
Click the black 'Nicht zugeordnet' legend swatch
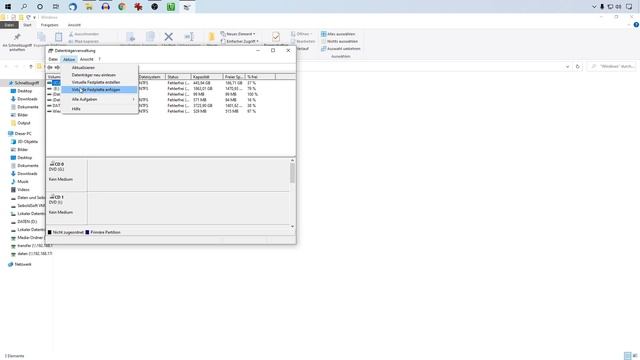50,232
